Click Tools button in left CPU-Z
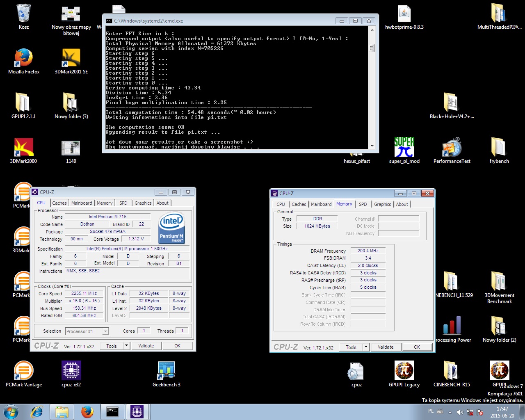Viewport: 525px width, 420px height. [x=112, y=346]
